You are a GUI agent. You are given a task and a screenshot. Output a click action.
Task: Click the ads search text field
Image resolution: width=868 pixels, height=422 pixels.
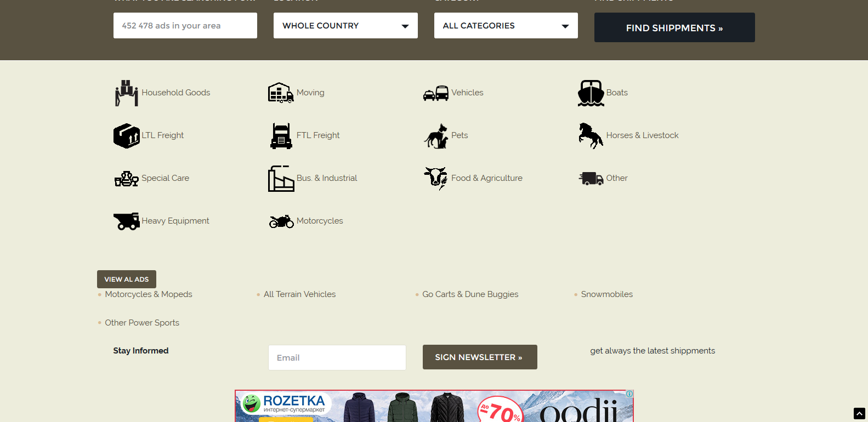tap(185, 26)
